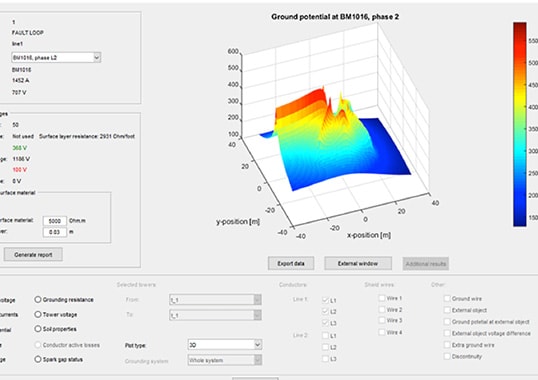Click the Export data button
The height and width of the screenshot is (380, 538).
291,263
